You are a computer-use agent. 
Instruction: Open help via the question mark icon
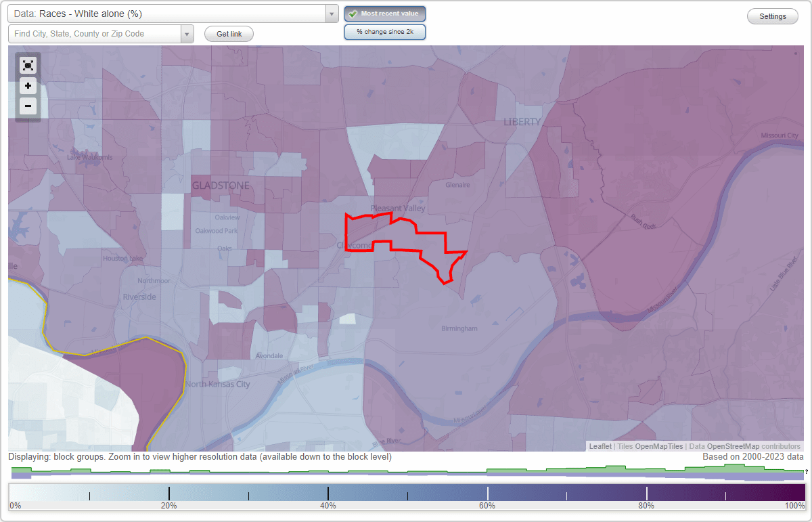(x=808, y=472)
